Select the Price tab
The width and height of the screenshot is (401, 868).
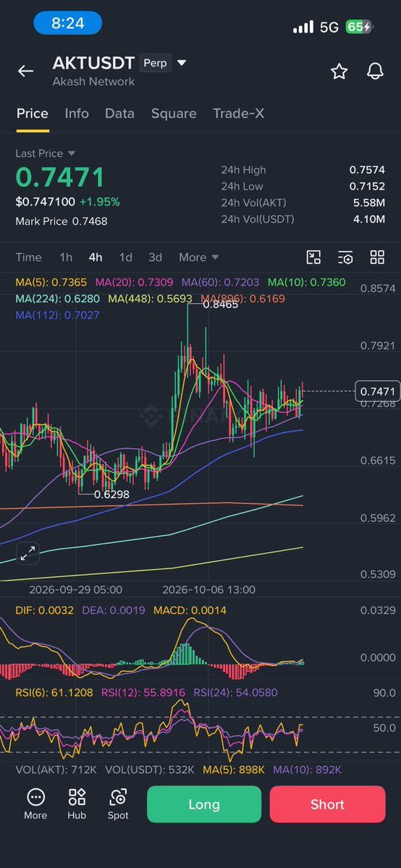(x=32, y=114)
